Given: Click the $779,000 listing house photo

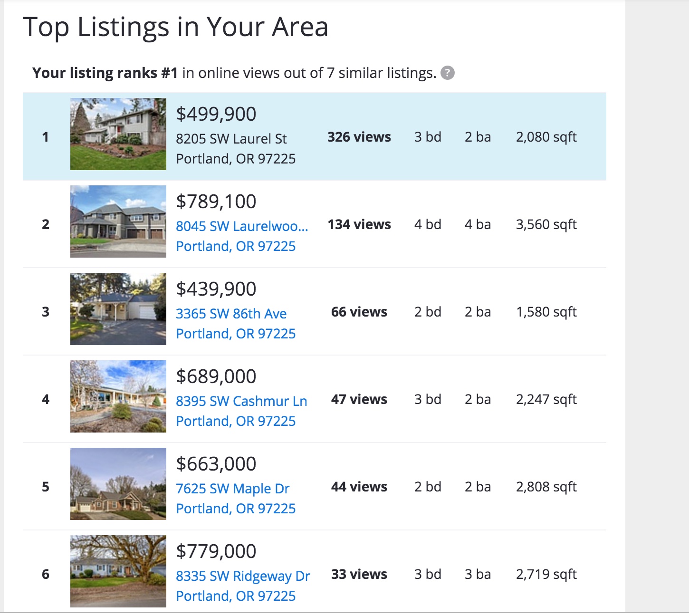Looking at the screenshot, I should pos(118,571).
